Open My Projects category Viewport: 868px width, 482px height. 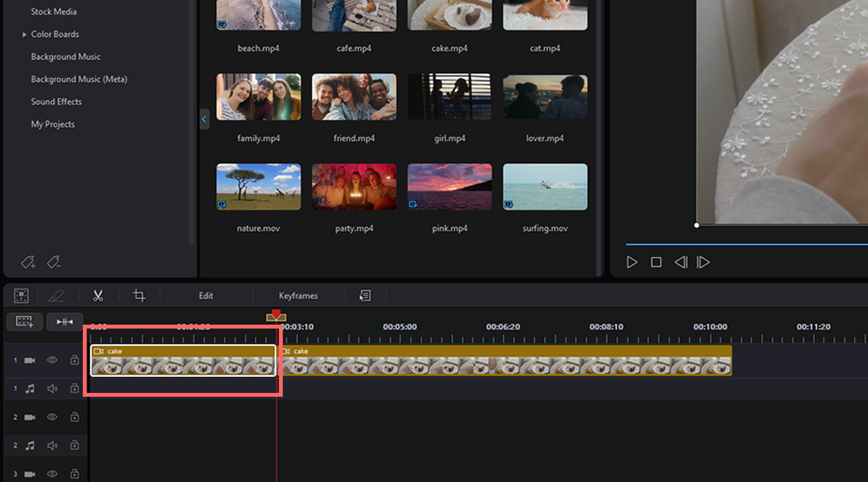coord(53,125)
